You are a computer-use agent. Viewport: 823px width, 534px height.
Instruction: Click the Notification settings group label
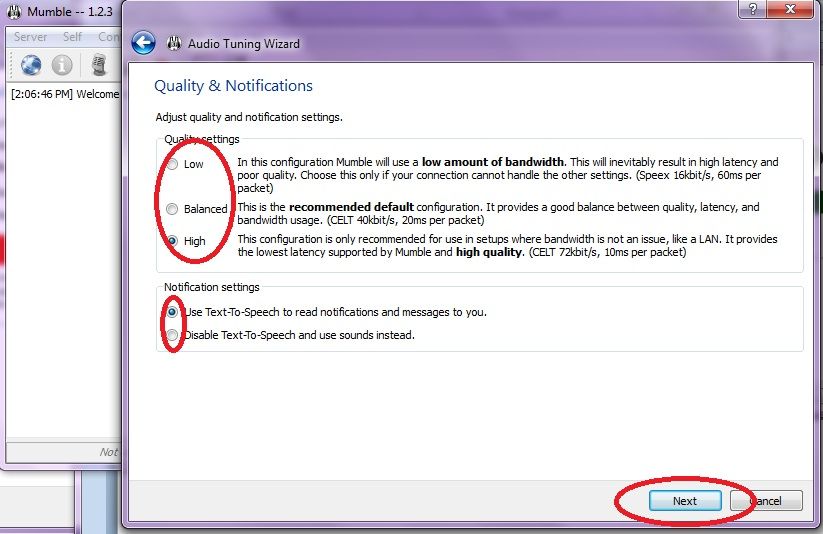(x=212, y=287)
